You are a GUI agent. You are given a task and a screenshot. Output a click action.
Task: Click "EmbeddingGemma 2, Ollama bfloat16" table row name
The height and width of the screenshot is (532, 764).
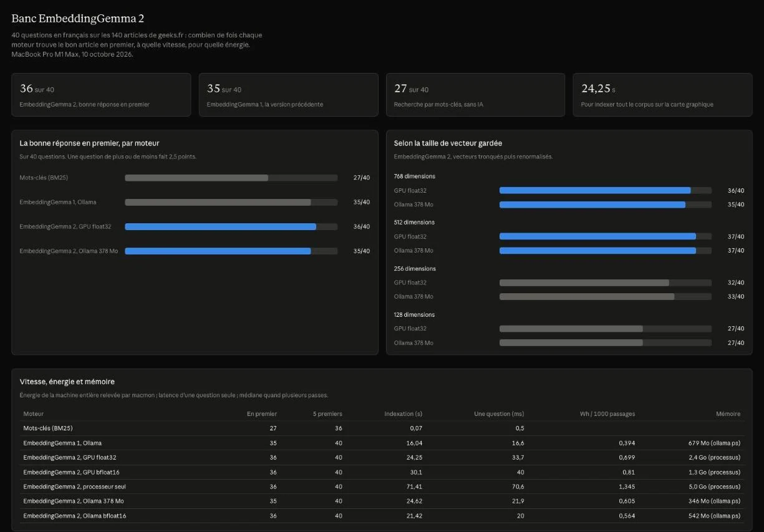pos(75,516)
